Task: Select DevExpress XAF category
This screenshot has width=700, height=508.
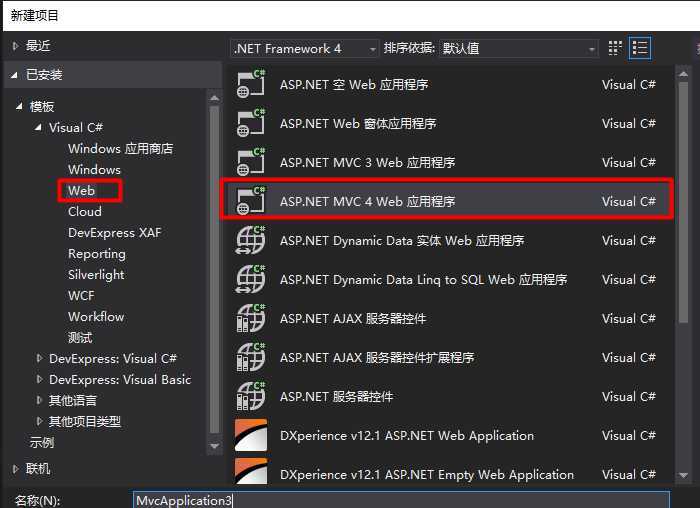Action: click(114, 233)
